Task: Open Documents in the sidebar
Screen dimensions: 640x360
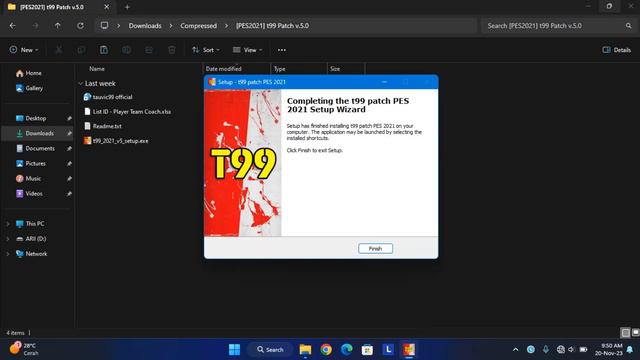Action: [x=35, y=149]
